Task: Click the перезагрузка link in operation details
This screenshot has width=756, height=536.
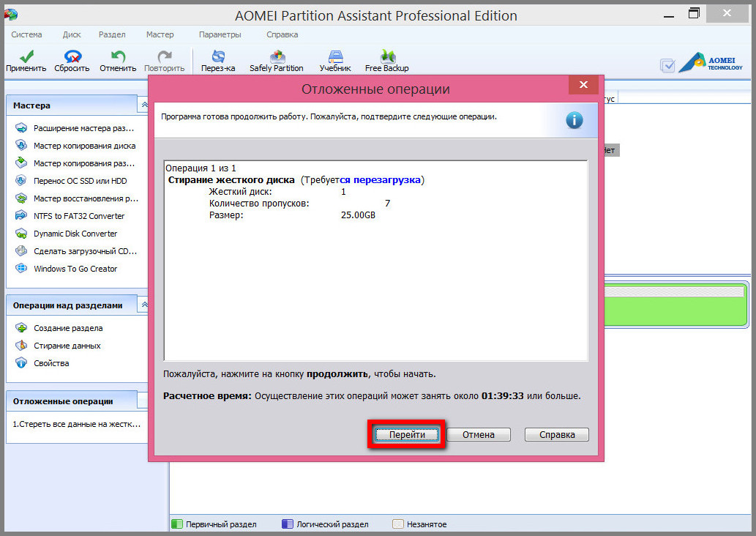Action: tap(386, 180)
